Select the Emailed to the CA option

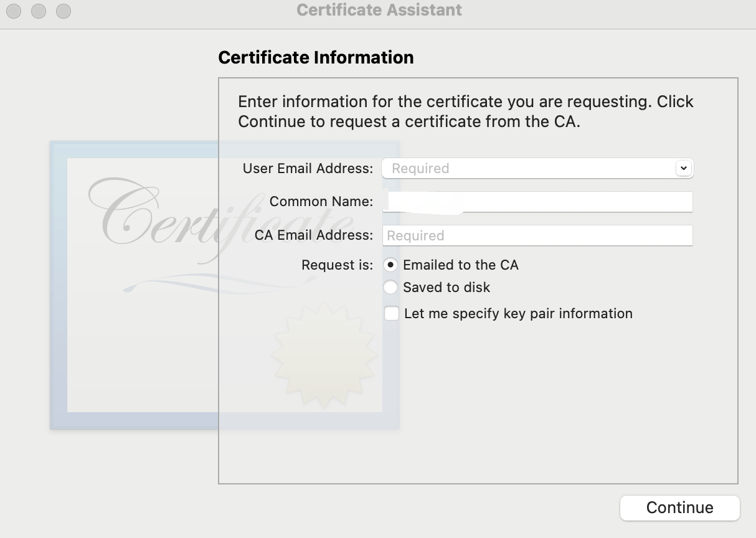pos(390,265)
